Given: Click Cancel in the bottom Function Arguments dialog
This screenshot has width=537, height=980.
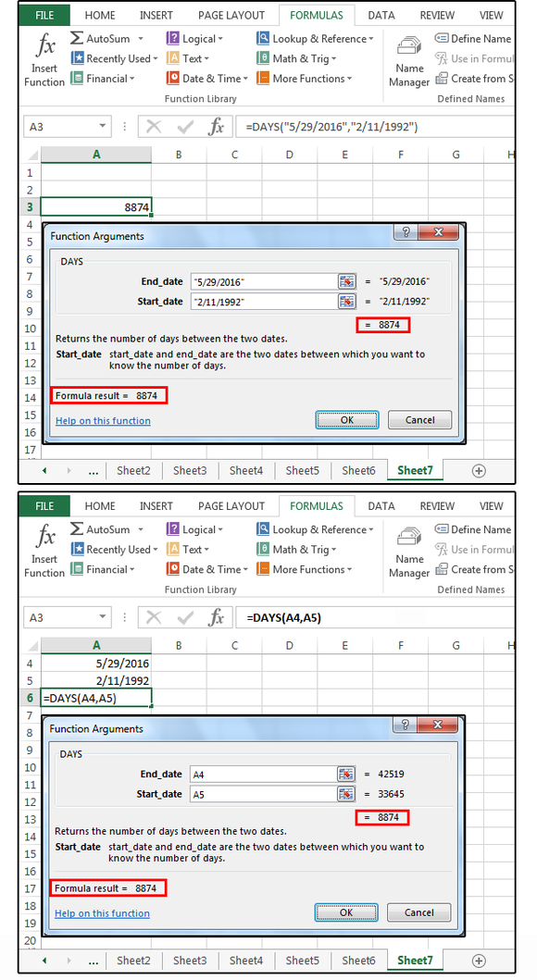Looking at the screenshot, I should 418,912.
